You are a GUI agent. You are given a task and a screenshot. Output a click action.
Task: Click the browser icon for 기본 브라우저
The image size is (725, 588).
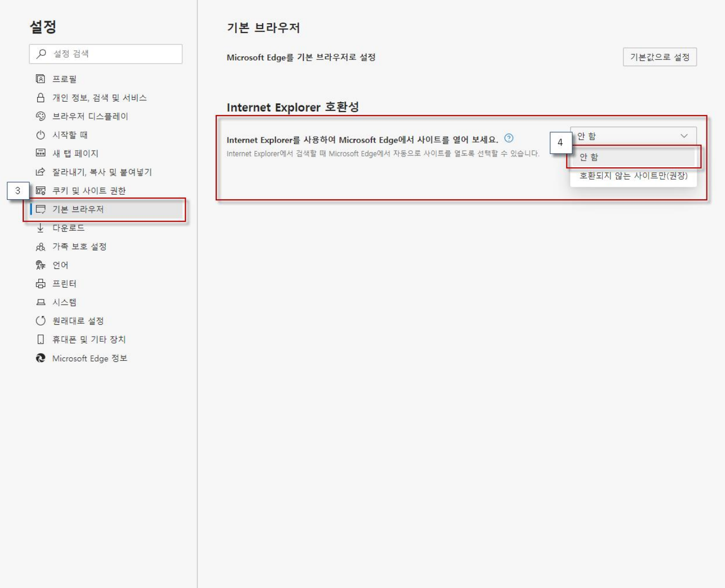tap(40, 209)
